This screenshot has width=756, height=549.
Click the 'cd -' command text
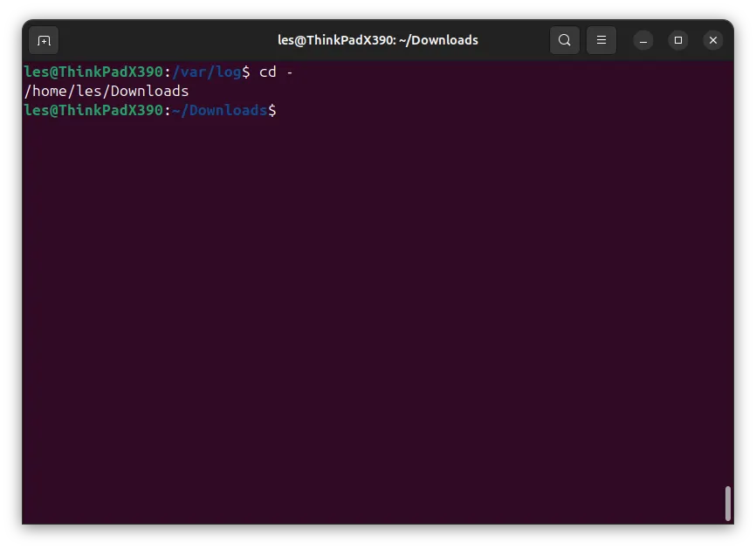pyautogui.click(x=276, y=72)
